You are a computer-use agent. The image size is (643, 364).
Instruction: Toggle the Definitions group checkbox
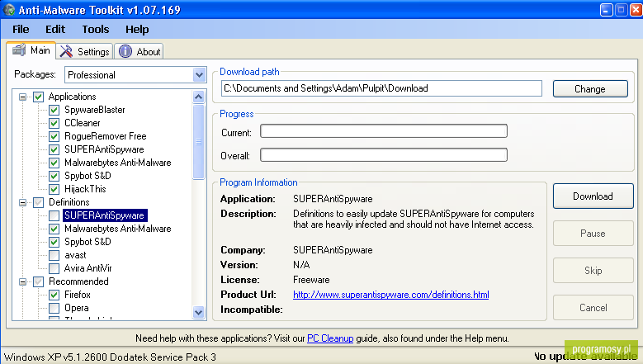coord(39,202)
